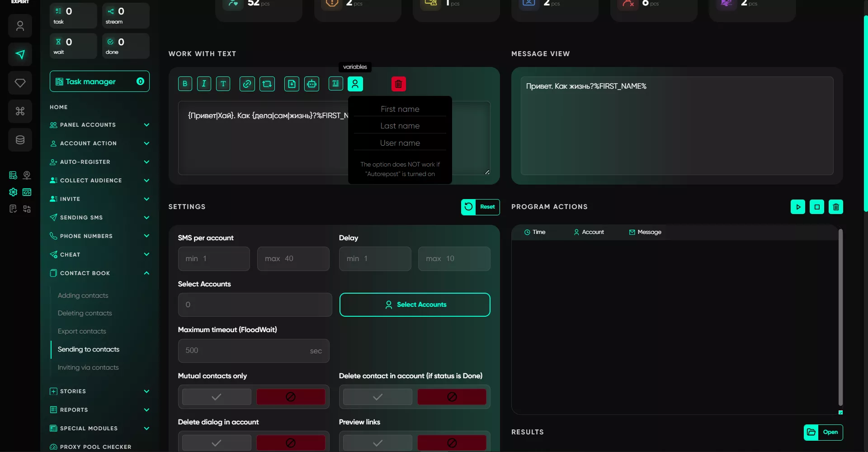Expand the Sending SMS section
Image resolution: width=868 pixels, height=452 pixels.
coord(99,218)
